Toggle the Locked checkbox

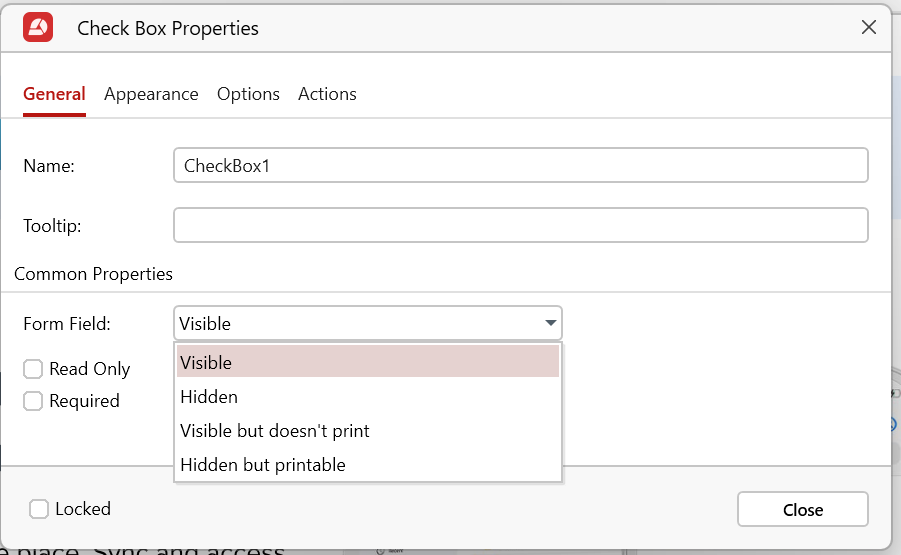[x=39, y=509]
